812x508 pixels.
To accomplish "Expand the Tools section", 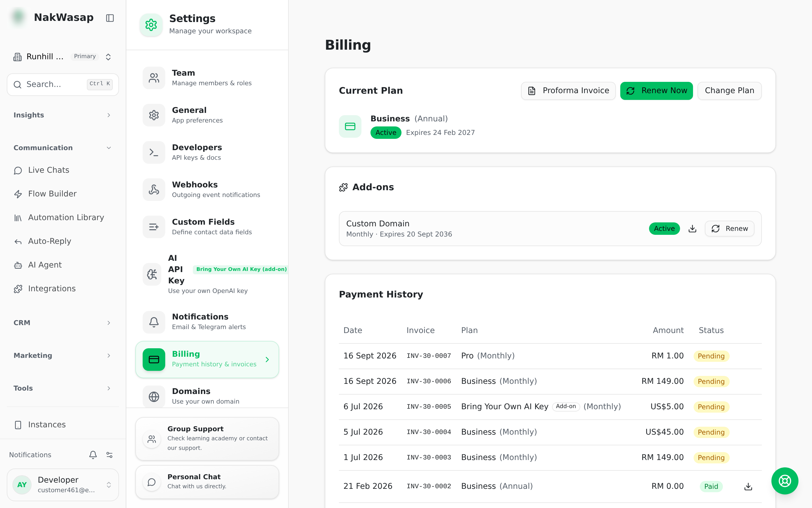I will pyautogui.click(x=63, y=388).
